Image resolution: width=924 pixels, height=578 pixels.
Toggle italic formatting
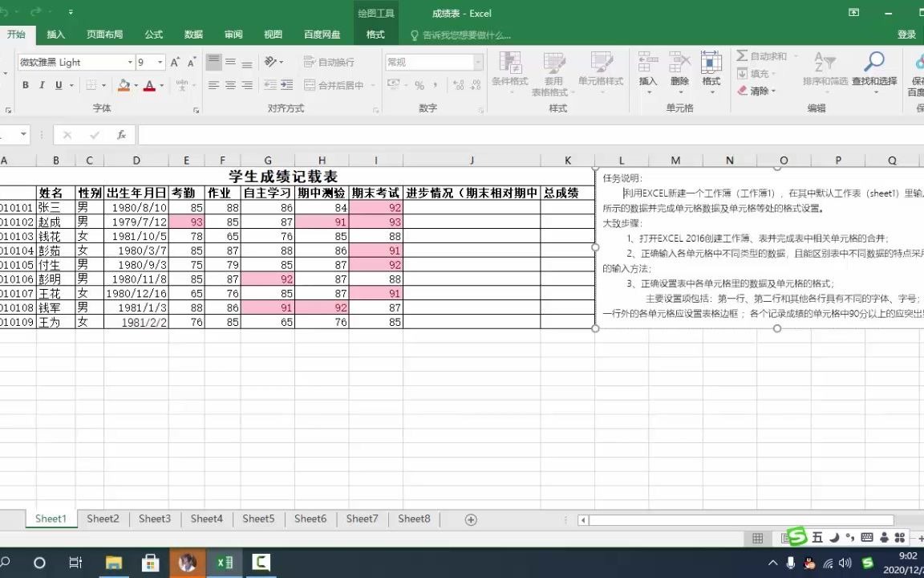pos(41,84)
